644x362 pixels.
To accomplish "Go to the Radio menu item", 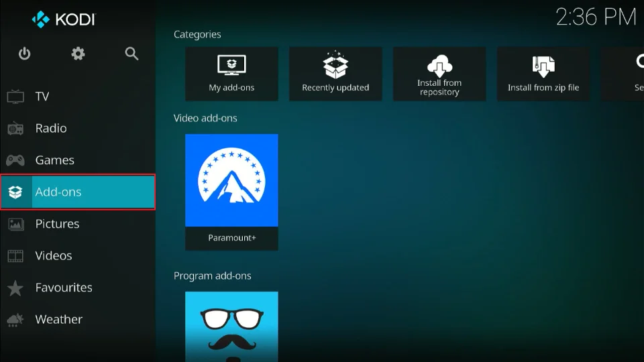I will 51,128.
